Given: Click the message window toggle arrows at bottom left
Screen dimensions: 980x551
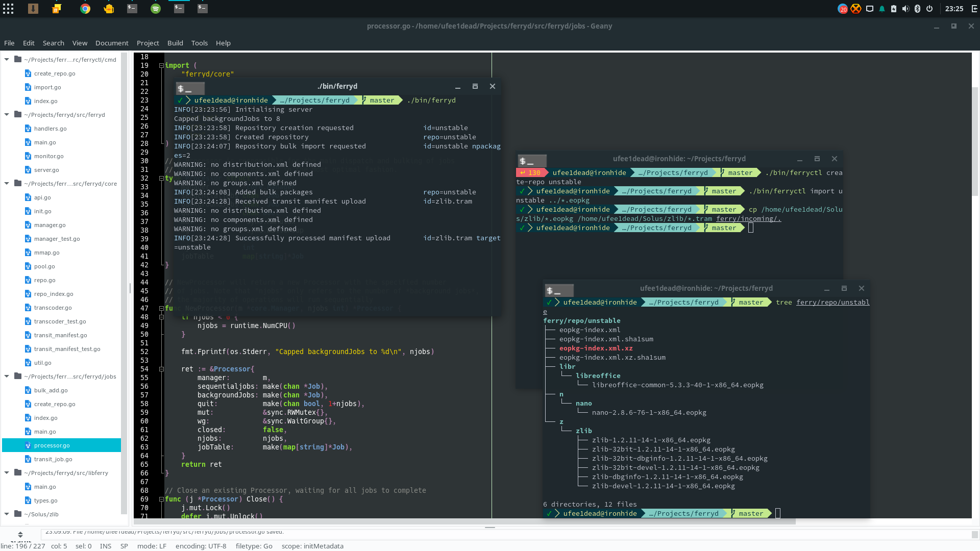Looking at the screenshot, I should 20,535.
